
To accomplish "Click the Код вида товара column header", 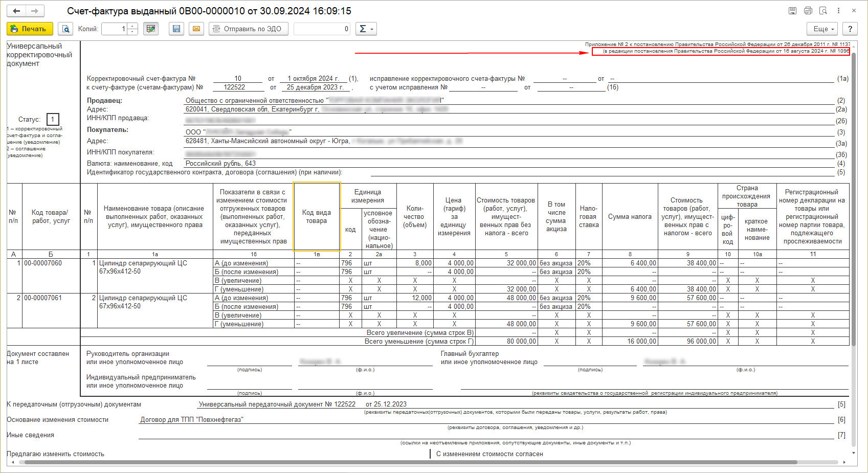I will (x=317, y=217).
